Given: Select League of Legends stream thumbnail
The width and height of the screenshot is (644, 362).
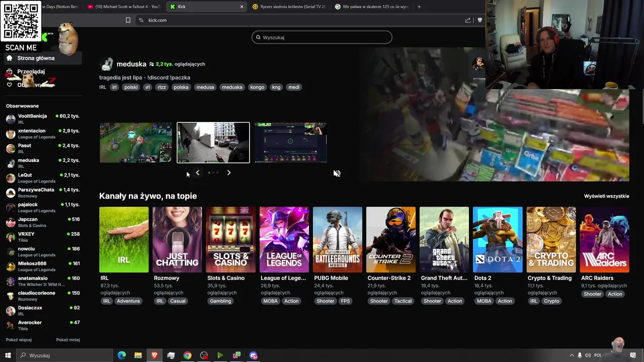Looking at the screenshot, I should click(136, 143).
